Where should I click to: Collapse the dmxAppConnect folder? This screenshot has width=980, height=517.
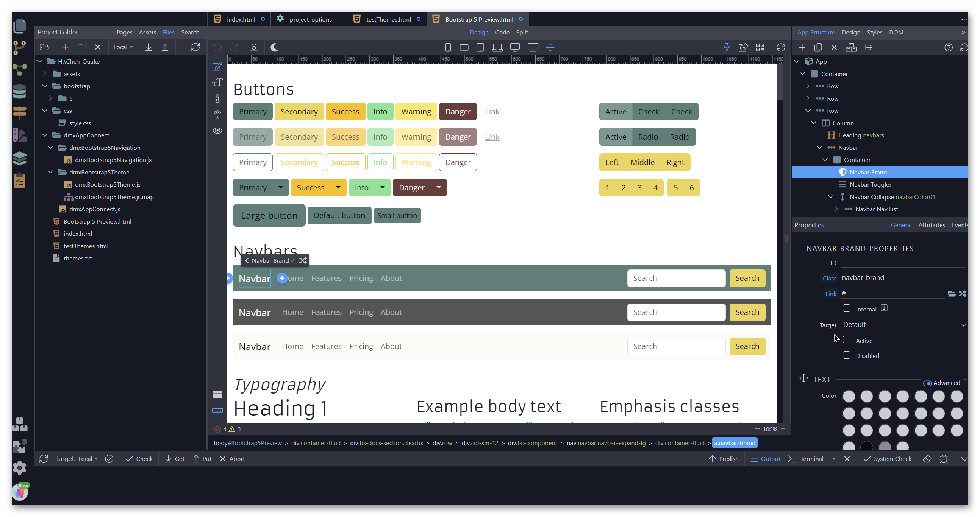(44, 135)
